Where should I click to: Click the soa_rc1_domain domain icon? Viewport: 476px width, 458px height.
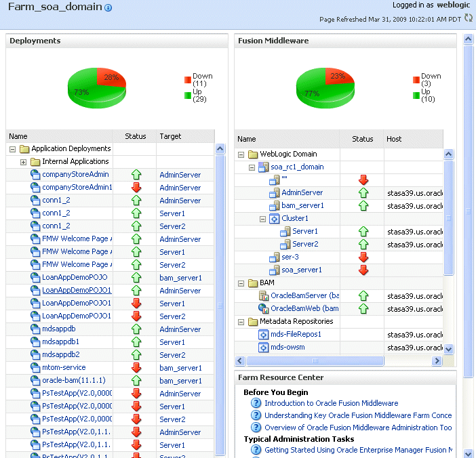pos(264,167)
